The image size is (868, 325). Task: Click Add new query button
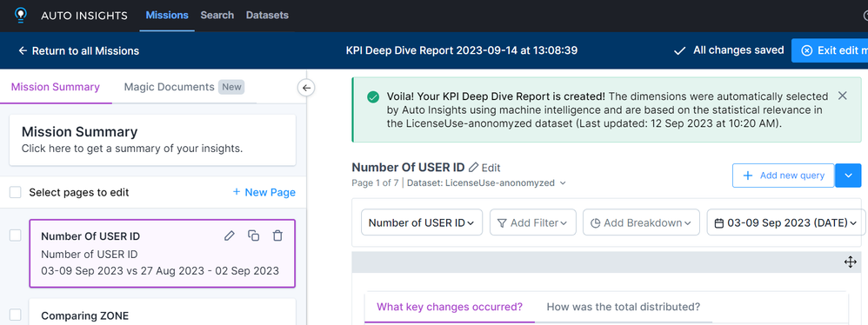point(784,176)
